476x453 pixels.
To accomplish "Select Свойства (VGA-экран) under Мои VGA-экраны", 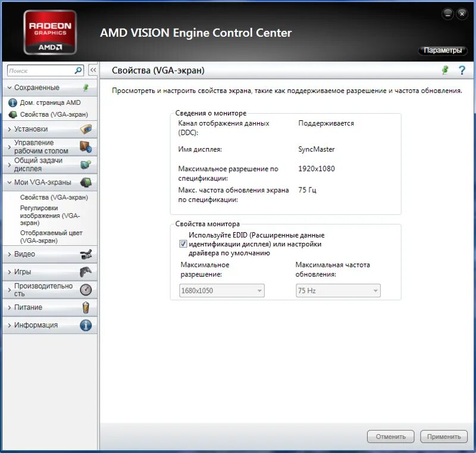I will pyautogui.click(x=54, y=198).
